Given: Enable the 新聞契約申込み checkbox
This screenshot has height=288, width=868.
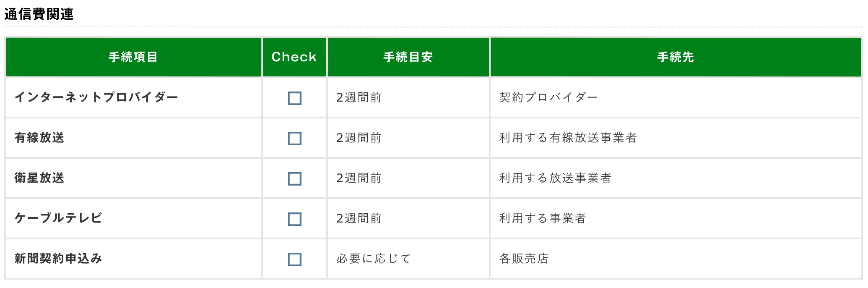Looking at the screenshot, I should coord(294,259).
